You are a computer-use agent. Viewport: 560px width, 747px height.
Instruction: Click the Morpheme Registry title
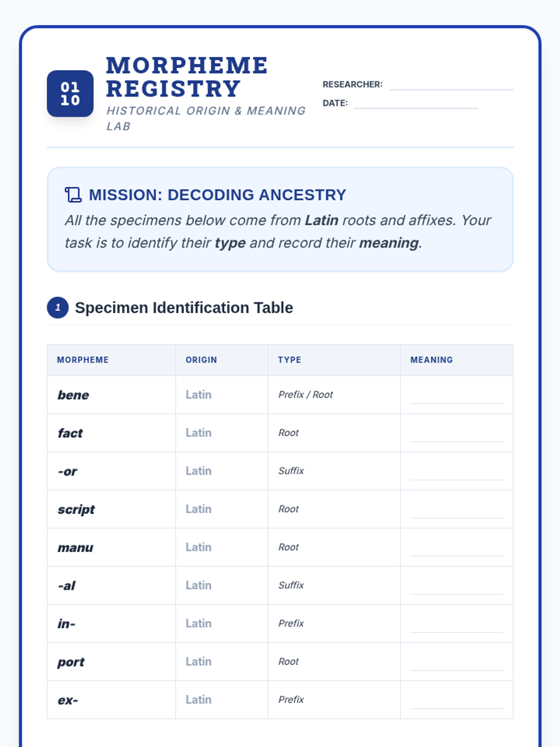[x=187, y=77]
